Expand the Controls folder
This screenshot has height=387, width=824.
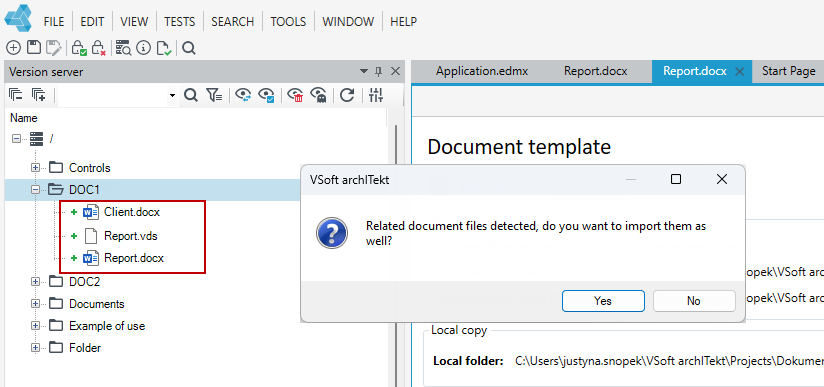pyautogui.click(x=35, y=168)
